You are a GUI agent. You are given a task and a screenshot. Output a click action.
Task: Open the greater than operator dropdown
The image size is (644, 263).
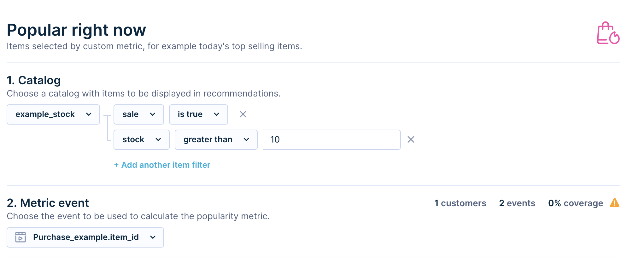(x=216, y=139)
